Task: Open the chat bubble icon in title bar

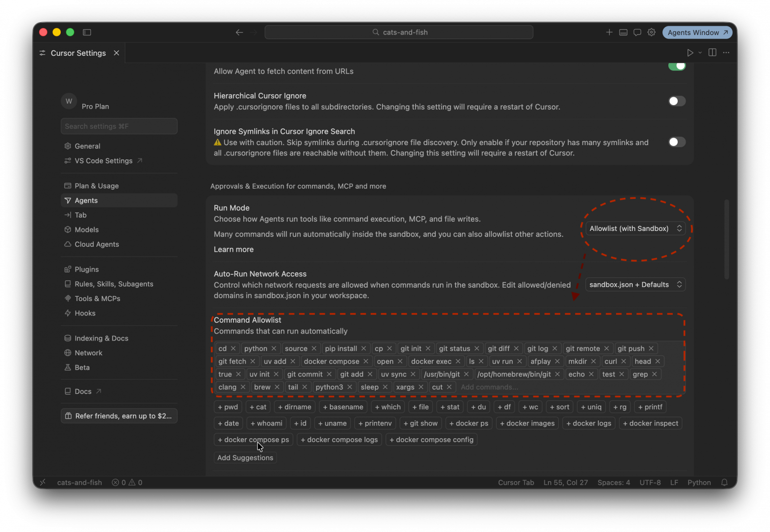Action: point(637,33)
